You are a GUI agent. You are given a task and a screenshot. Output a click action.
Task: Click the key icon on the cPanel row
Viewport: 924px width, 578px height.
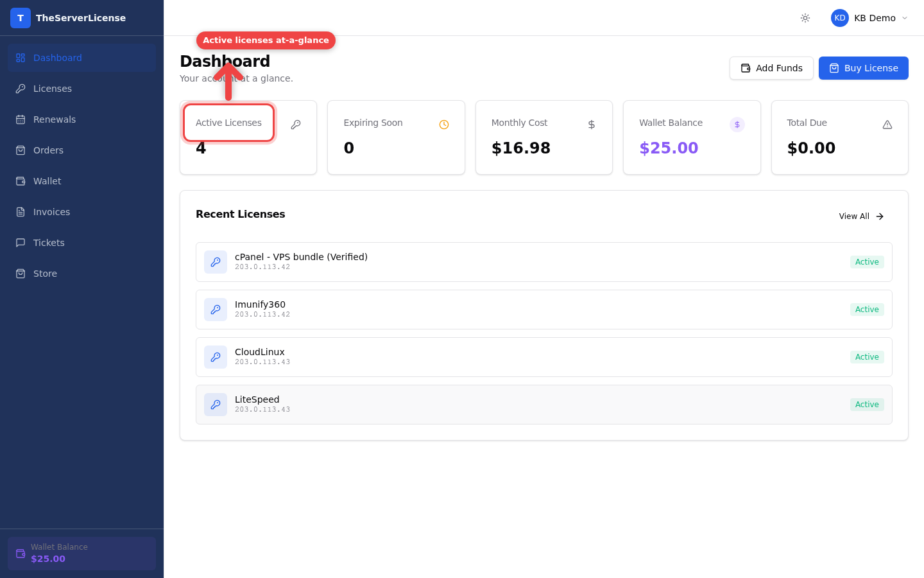click(x=216, y=262)
